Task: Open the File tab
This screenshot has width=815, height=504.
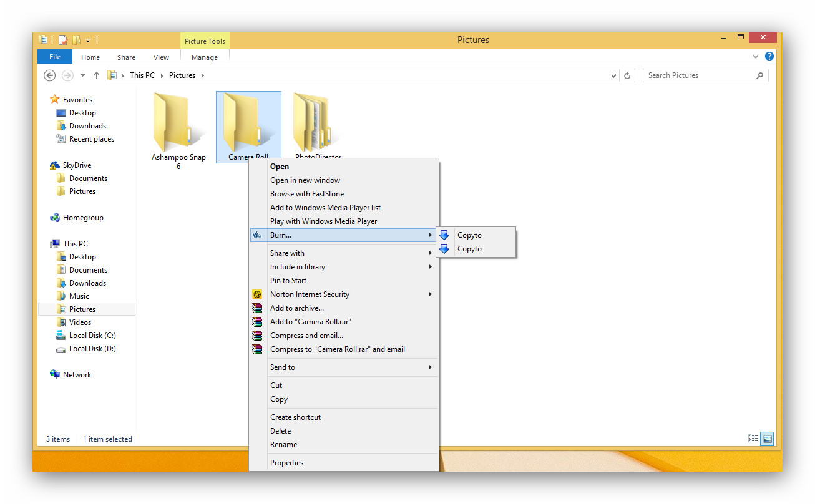Action: 55,57
